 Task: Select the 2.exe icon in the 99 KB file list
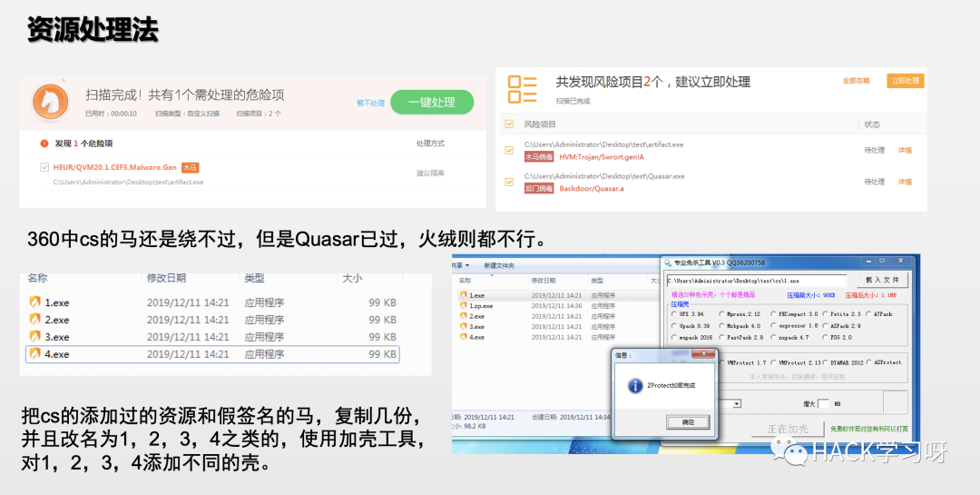pos(35,319)
